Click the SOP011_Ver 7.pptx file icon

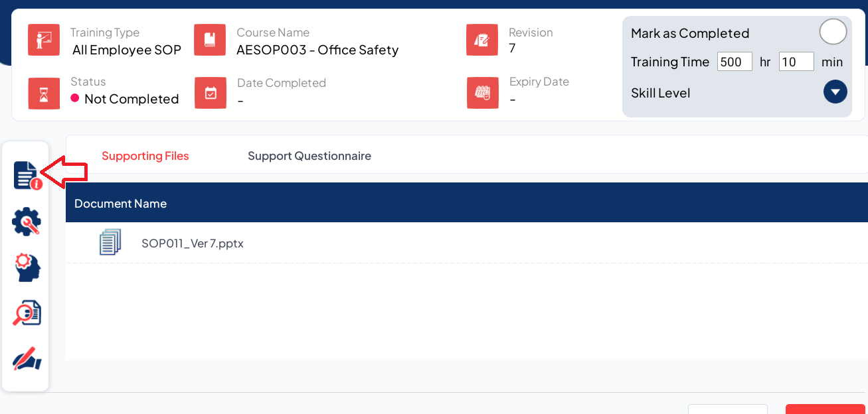click(x=110, y=243)
